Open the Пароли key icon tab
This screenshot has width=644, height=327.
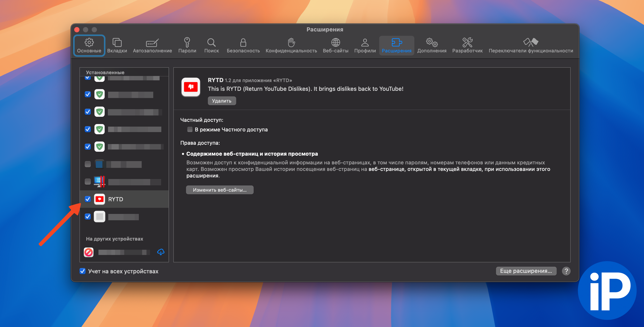187,46
